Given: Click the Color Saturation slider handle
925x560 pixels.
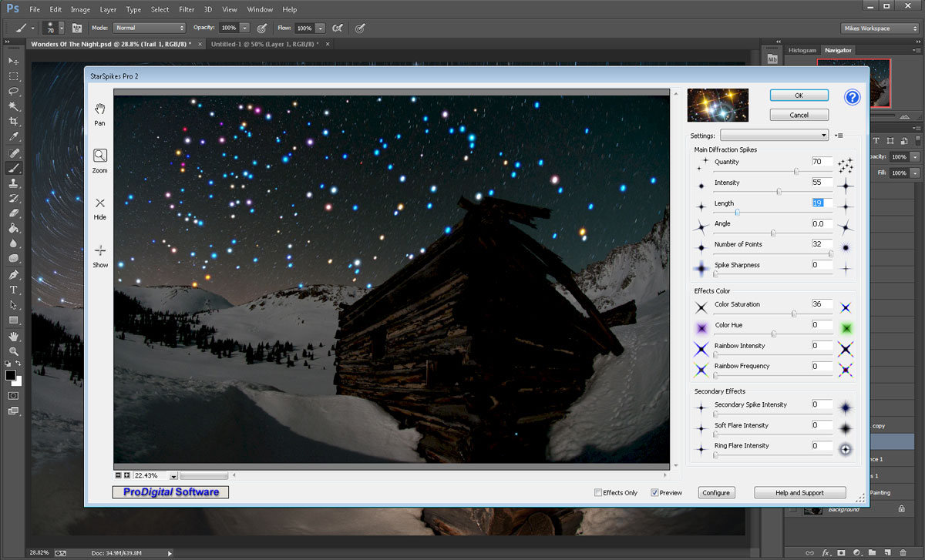Looking at the screenshot, I should coord(794,314).
